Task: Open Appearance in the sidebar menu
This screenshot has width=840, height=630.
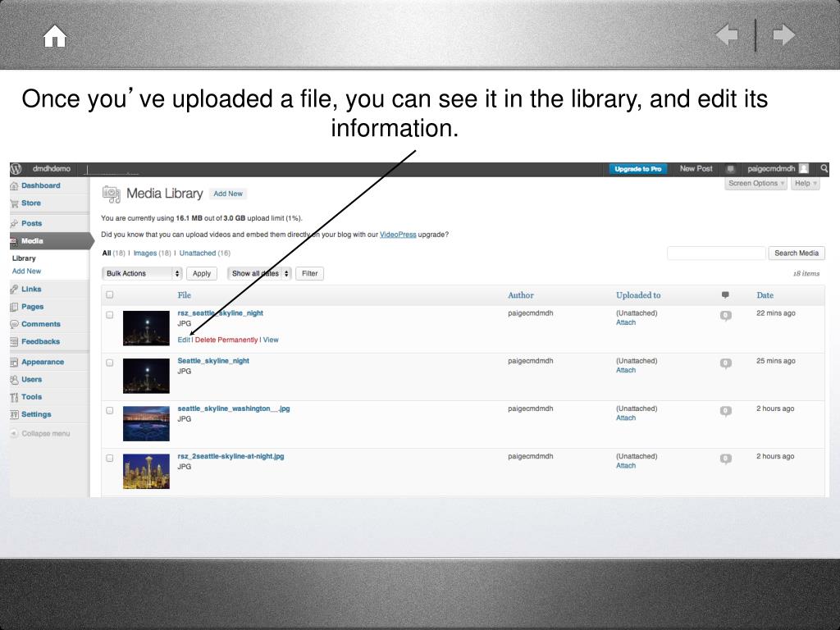Action: 42,362
